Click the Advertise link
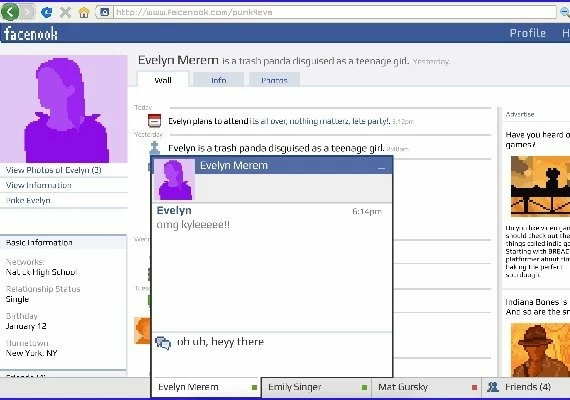Screen dimensions: 570x400 tap(519, 114)
